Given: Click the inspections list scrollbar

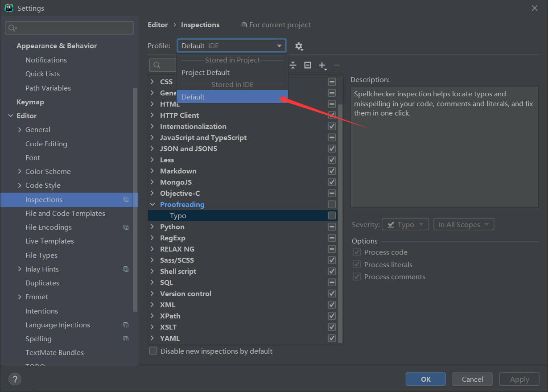Looking at the screenshot, I should coord(340,223).
